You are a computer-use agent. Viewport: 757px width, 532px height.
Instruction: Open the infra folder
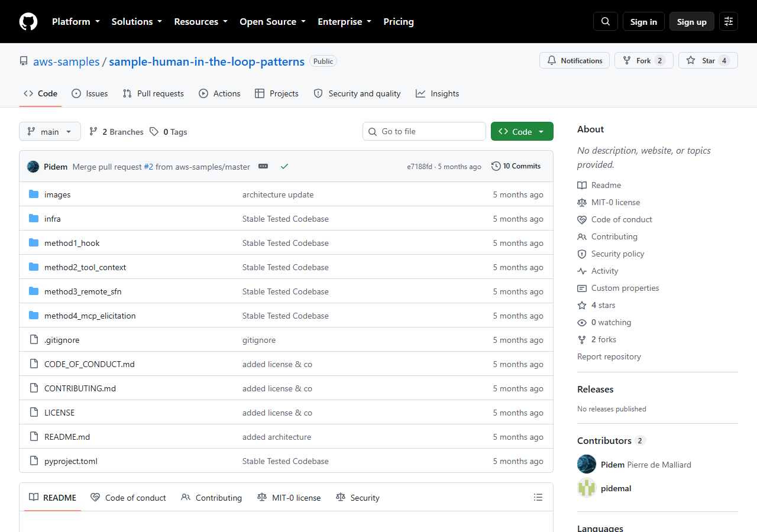click(x=53, y=219)
